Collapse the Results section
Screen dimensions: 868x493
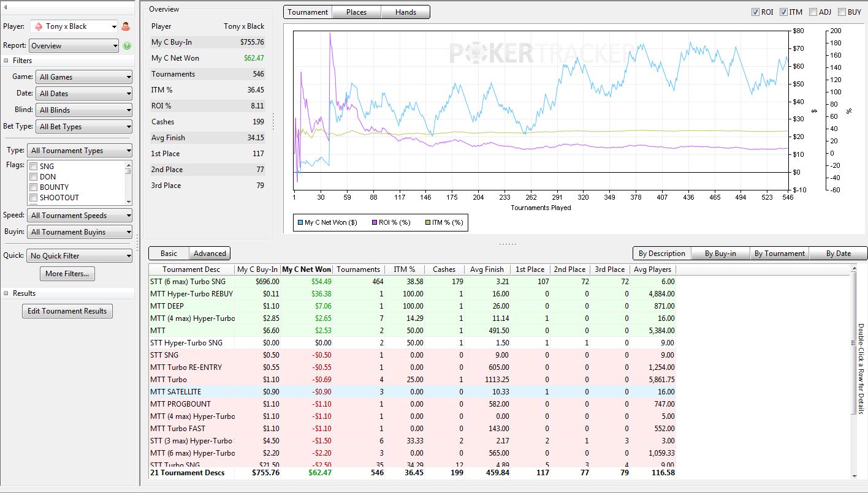[6, 293]
